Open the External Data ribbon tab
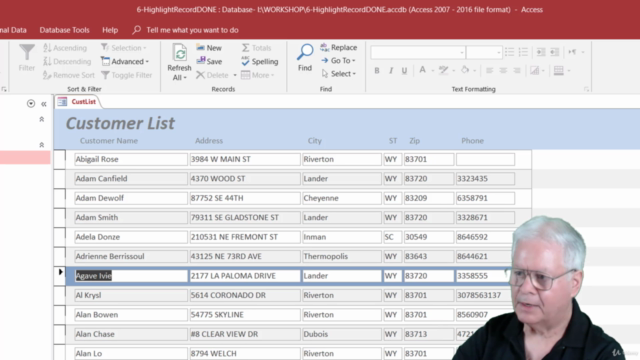Screen dimensions: 640x360 tap(13, 30)
